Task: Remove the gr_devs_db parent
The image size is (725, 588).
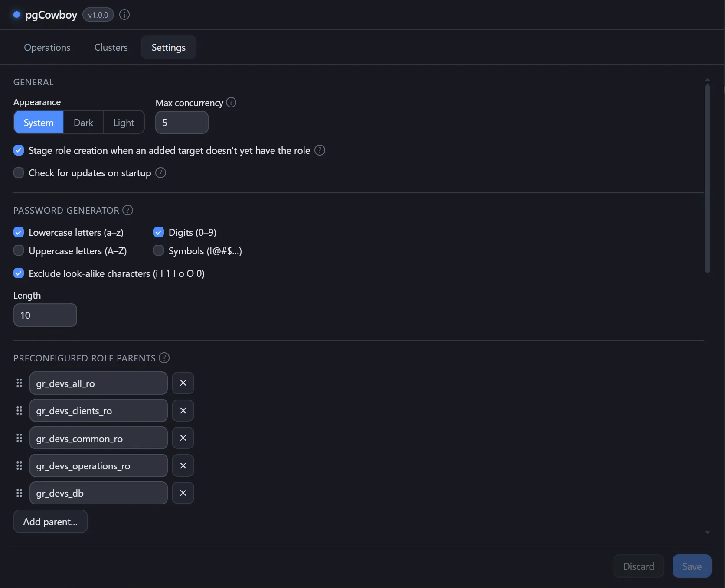Action: tap(183, 493)
